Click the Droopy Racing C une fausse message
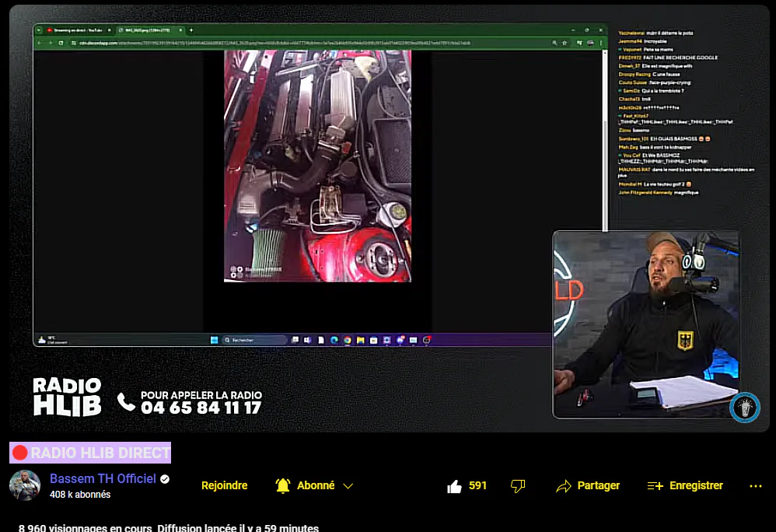The width and height of the screenshot is (776, 532). 648,74
